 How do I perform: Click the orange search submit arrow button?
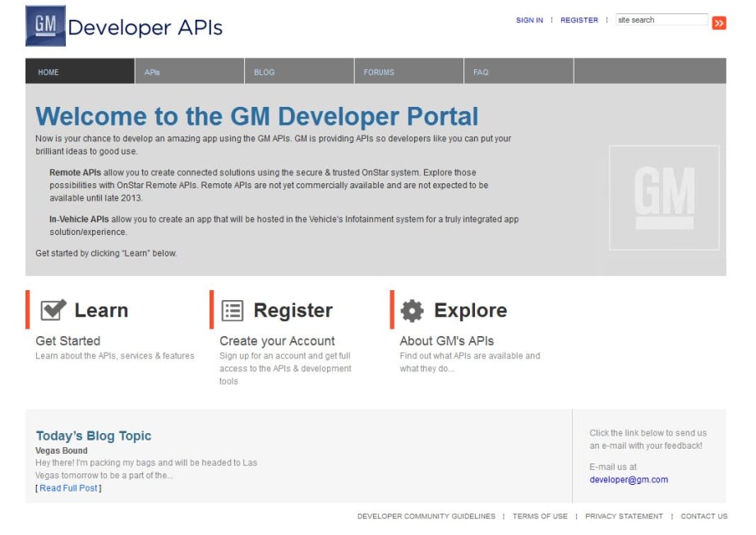click(719, 23)
